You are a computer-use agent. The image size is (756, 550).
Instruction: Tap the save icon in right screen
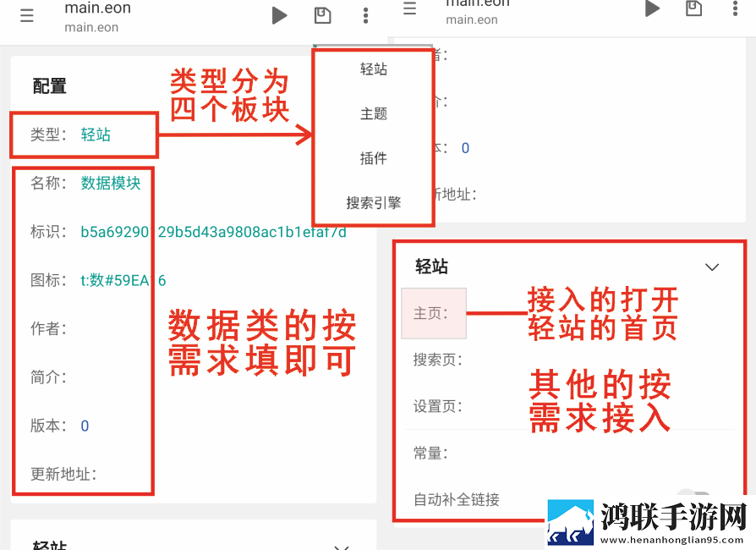tap(693, 8)
